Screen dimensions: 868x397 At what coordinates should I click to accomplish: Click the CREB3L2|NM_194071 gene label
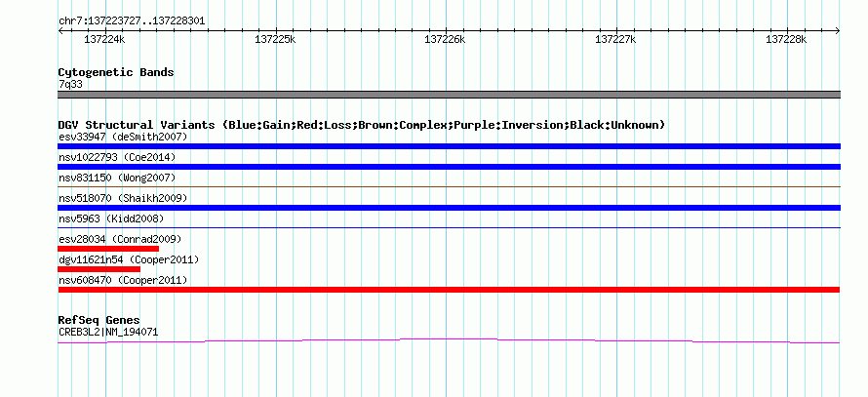[x=108, y=333]
